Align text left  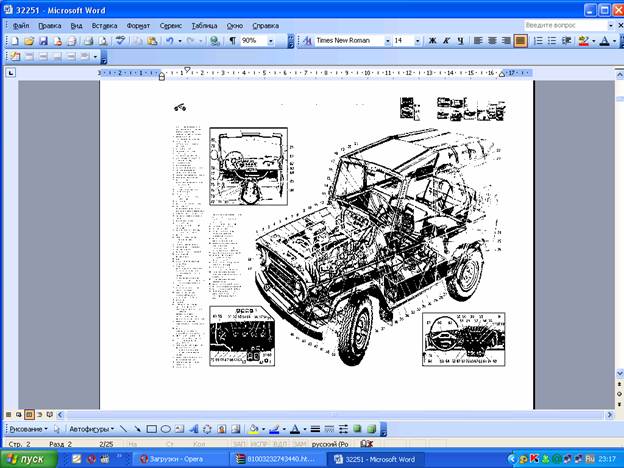pos(478,41)
